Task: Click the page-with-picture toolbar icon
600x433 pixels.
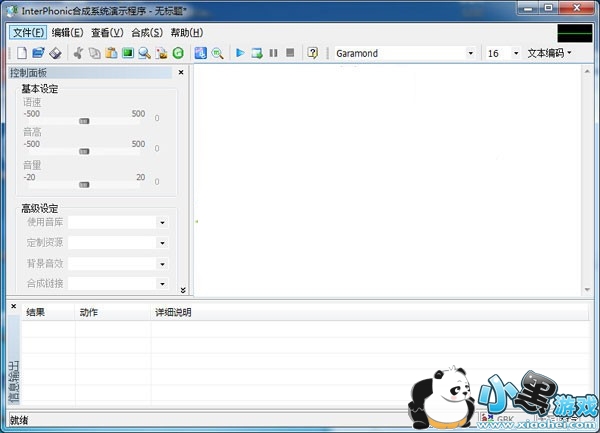Action: (161, 53)
